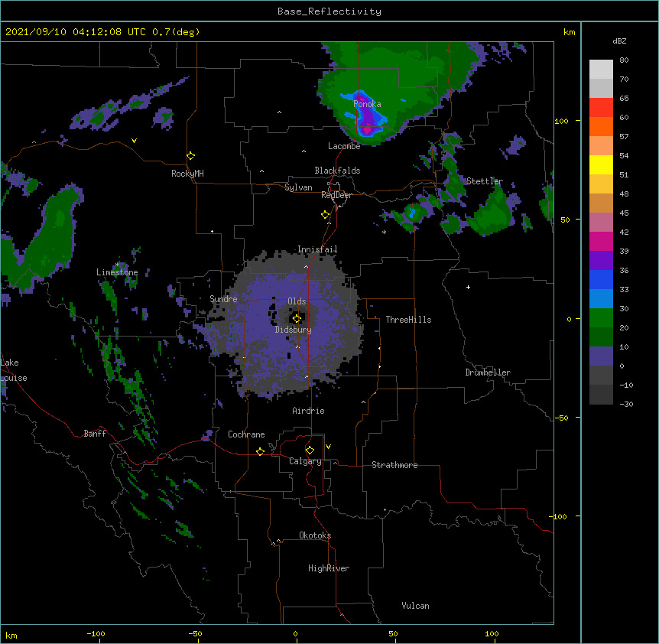Pick the blue 33–36 dBZ legend swatch
The image size is (659, 644).
(601, 279)
